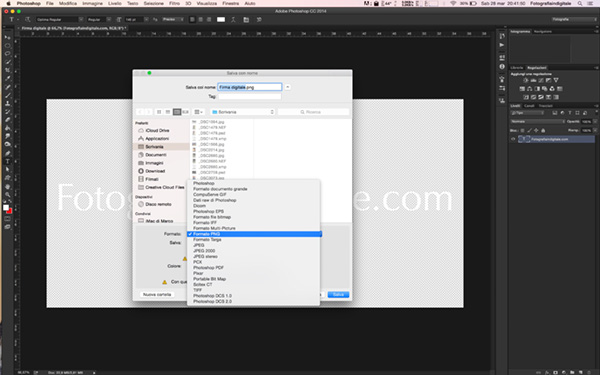Choose TIFF in format list
This screenshot has height=375, width=600.
pos(197,290)
